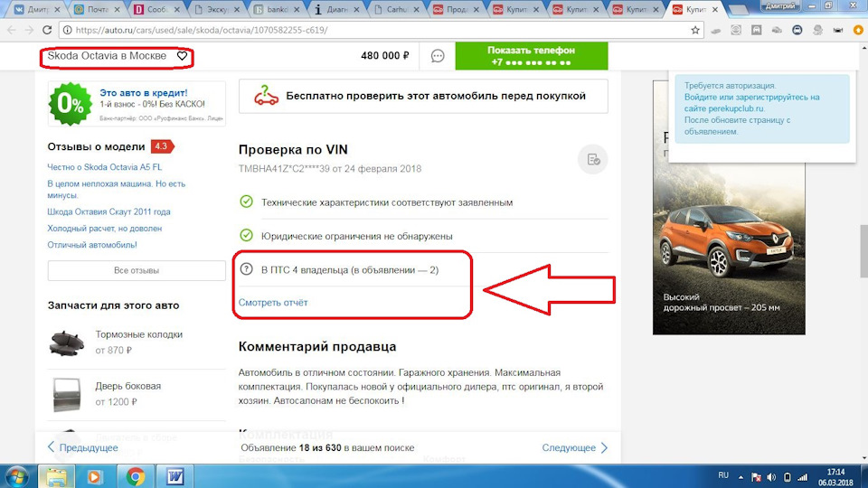Switch to Почта mail tab

click(x=97, y=9)
